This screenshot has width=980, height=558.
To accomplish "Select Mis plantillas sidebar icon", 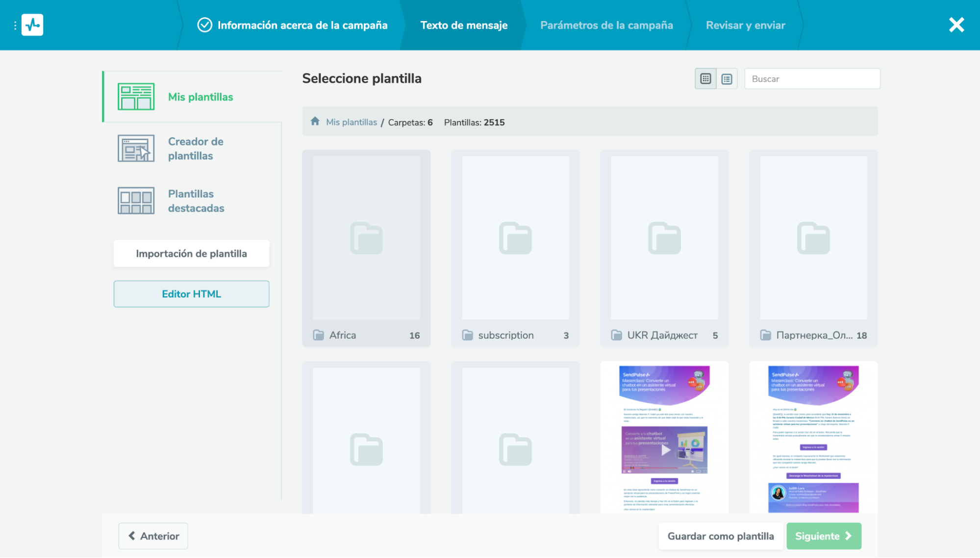I will click(x=136, y=97).
